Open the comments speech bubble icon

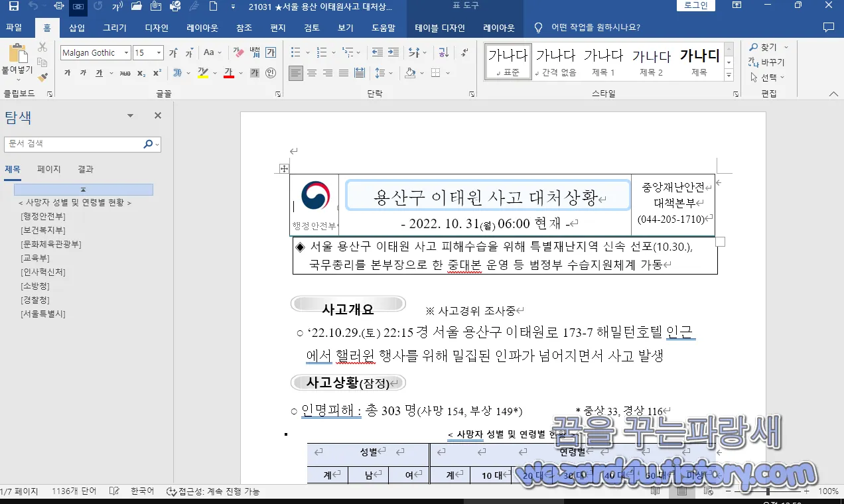click(828, 28)
